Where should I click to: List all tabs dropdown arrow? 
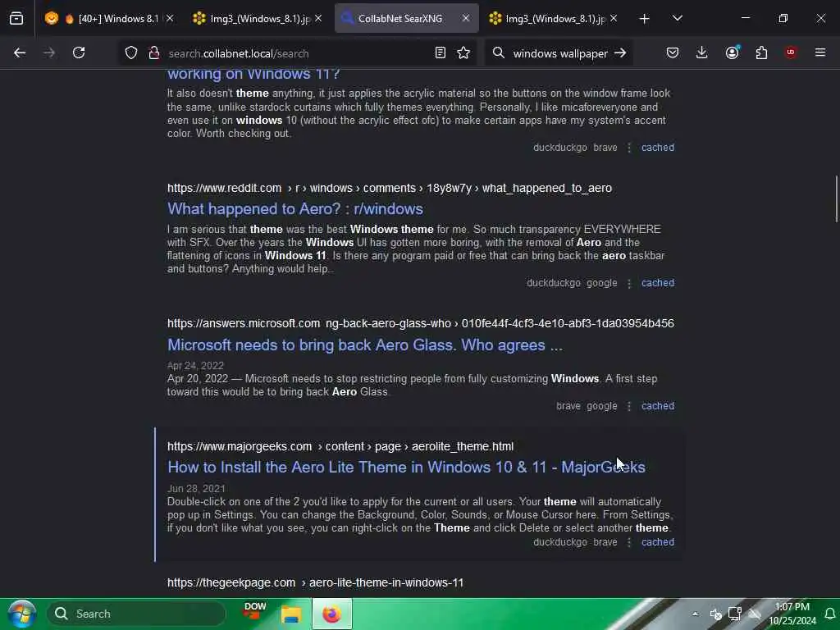(x=677, y=18)
